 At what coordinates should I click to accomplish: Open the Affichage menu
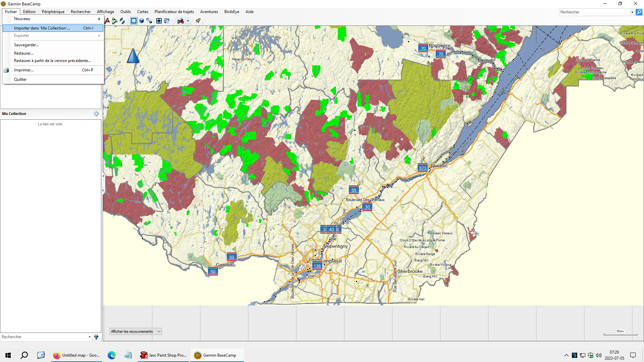click(x=105, y=12)
